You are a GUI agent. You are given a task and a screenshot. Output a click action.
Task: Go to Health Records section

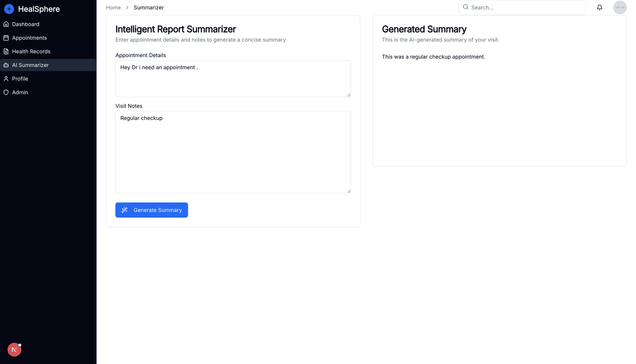(31, 51)
